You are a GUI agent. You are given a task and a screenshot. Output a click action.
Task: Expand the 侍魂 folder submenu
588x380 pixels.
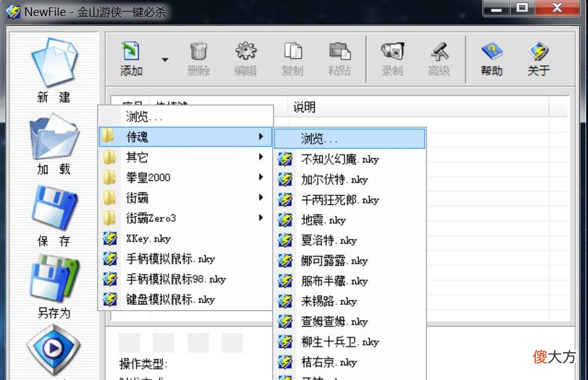(186, 137)
